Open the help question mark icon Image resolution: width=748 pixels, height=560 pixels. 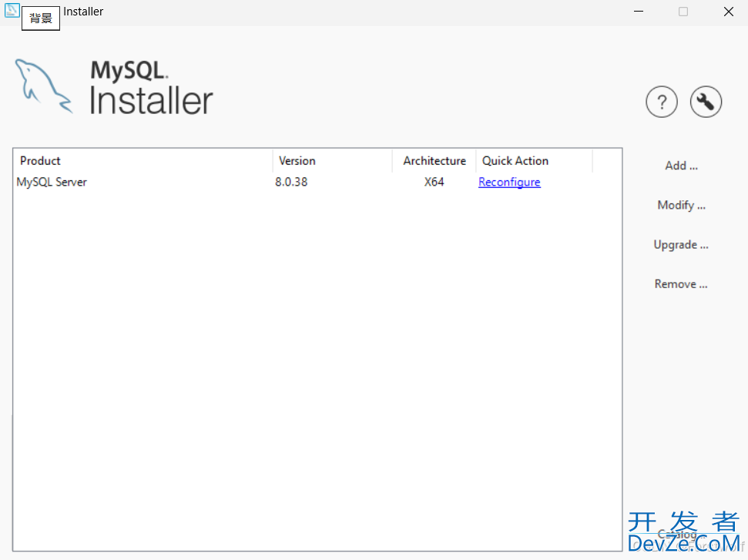661,102
